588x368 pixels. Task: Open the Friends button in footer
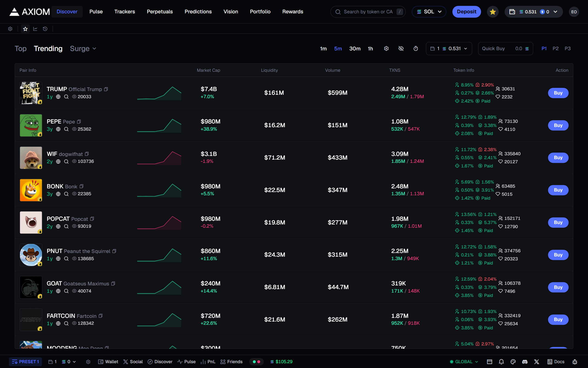231,362
